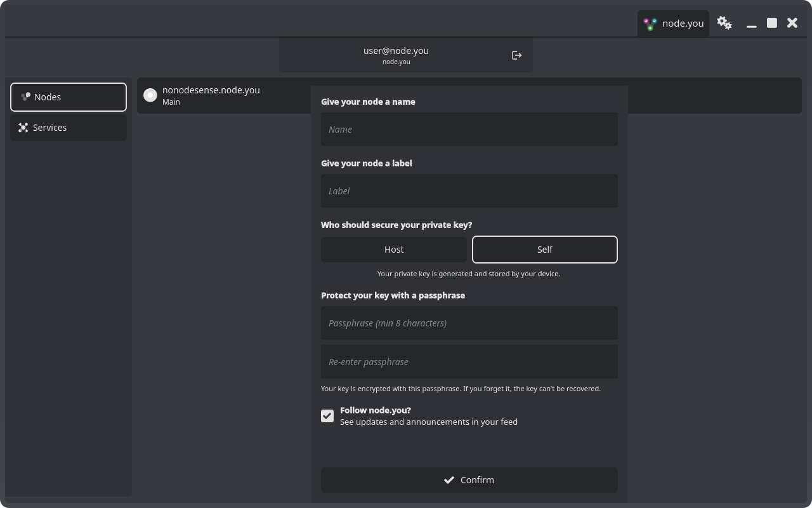This screenshot has height=508, width=812.
Task: Open the Services section
Action: pos(69,128)
